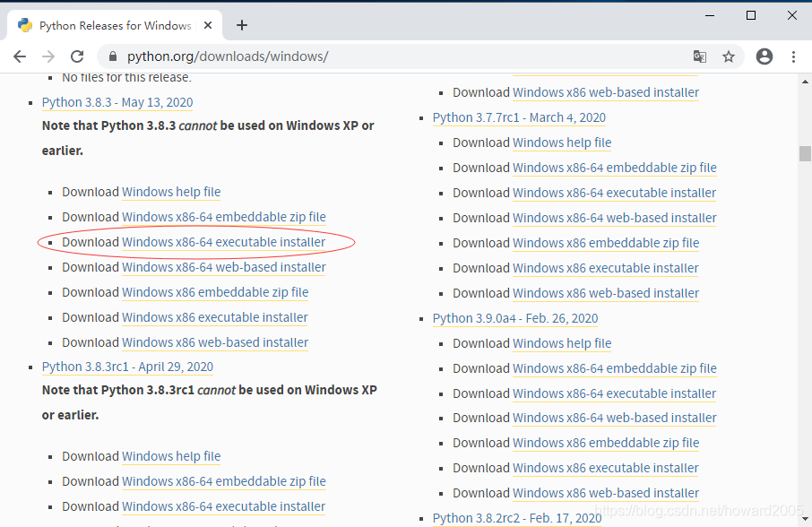Click the scrollbar up arrow

point(805,82)
